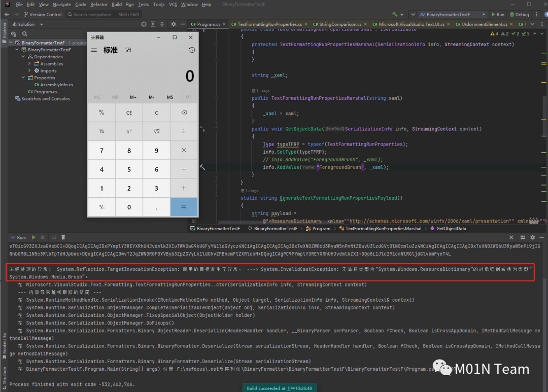Image resolution: width=548 pixels, height=392 pixels.
Task: Collapse the Properties tree node
Action: (23, 78)
